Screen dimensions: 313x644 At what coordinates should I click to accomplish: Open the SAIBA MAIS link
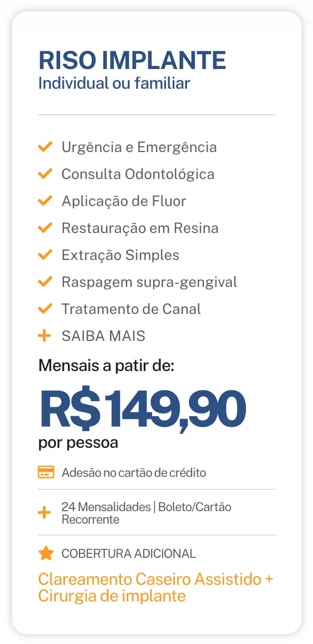point(103,336)
